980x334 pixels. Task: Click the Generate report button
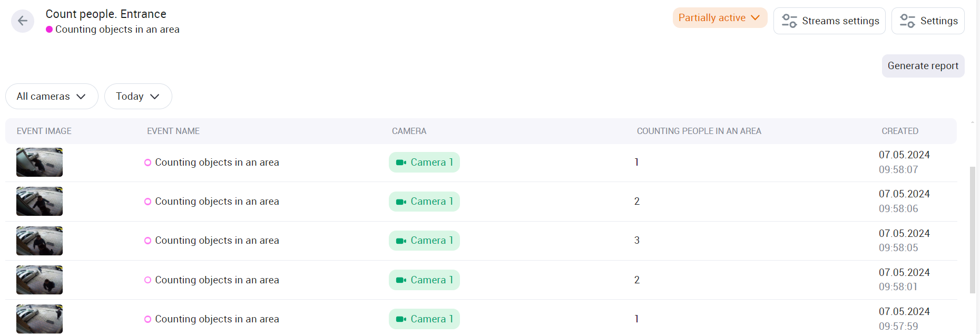click(x=923, y=66)
